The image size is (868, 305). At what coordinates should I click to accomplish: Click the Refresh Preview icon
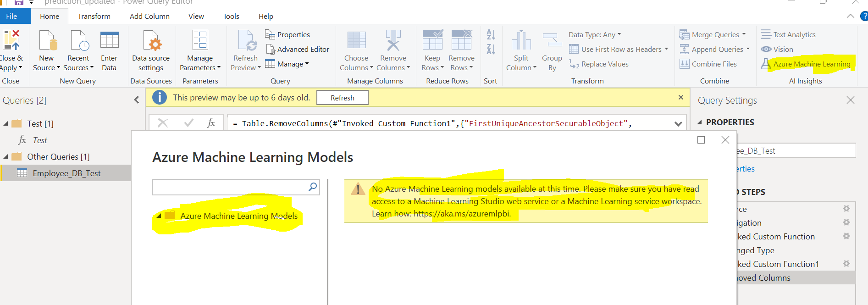click(x=246, y=40)
